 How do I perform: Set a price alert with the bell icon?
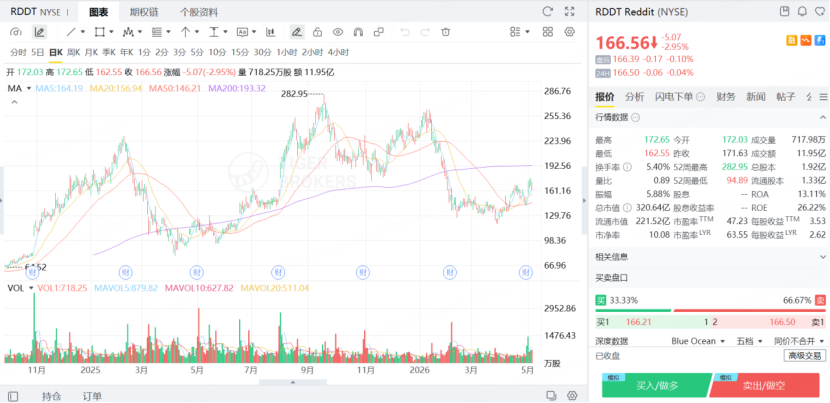coord(802,12)
